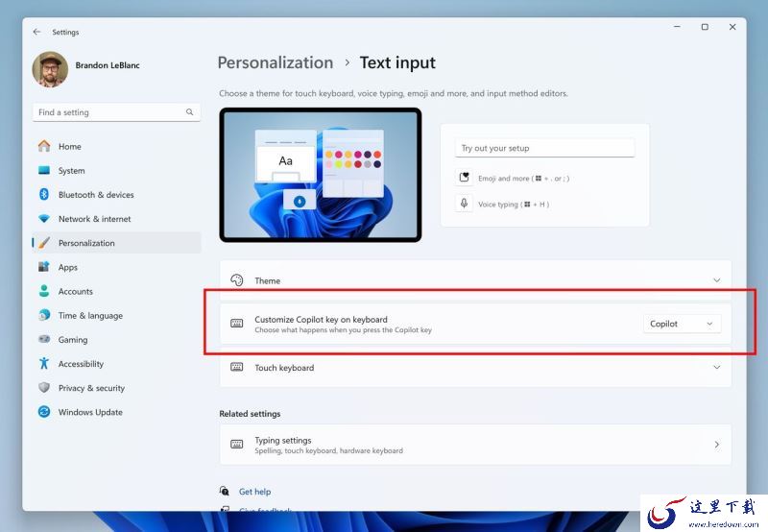Click the Gaming controller icon
768x532 pixels.
(44, 339)
